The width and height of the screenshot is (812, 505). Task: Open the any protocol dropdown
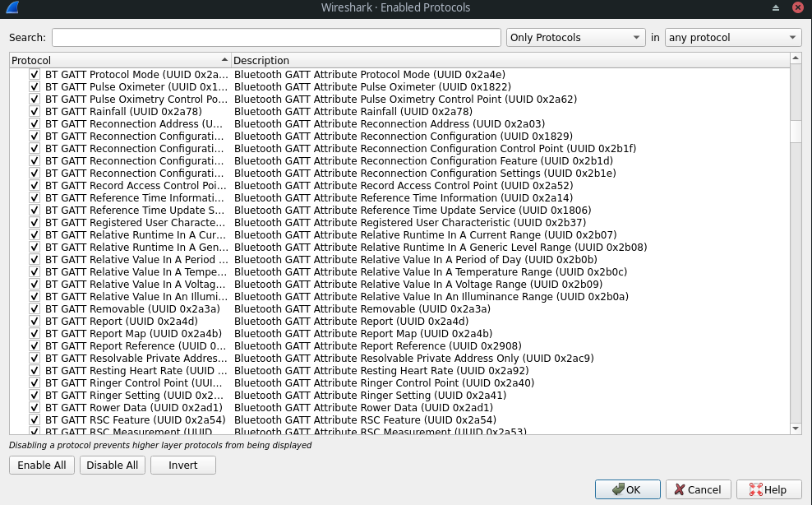pyautogui.click(x=733, y=37)
